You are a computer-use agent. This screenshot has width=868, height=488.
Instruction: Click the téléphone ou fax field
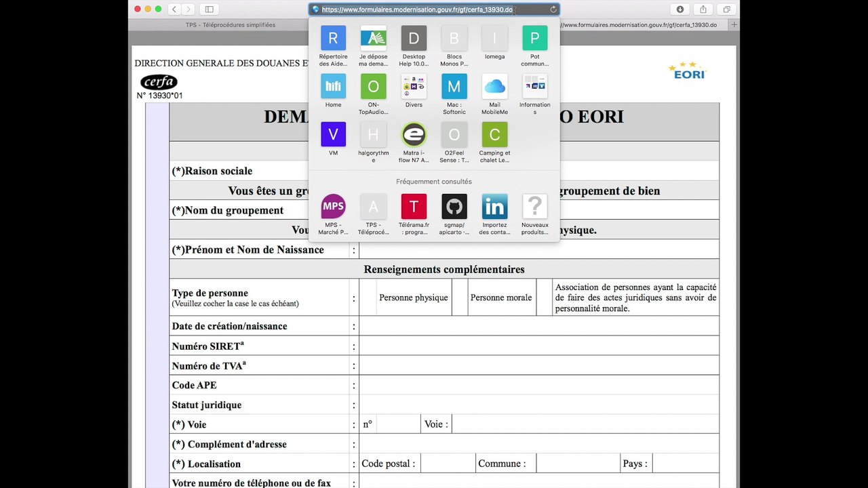(x=538, y=483)
